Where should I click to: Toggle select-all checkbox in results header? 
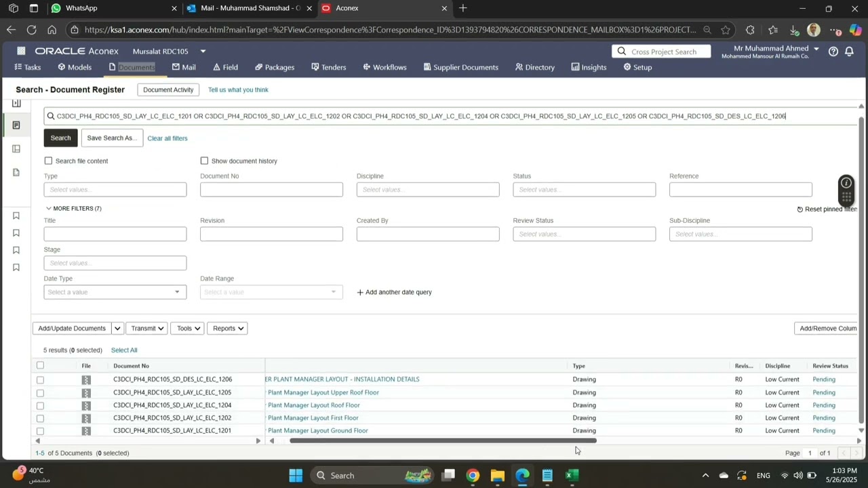point(40,365)
